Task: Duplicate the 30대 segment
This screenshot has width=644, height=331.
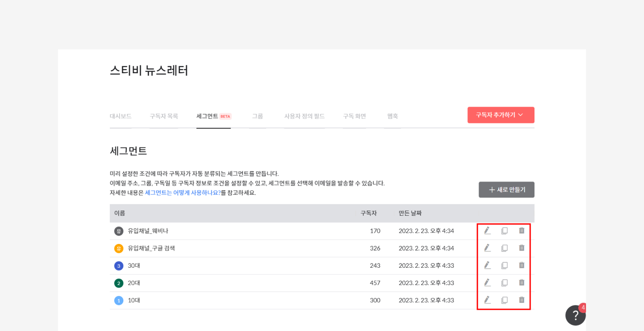Action: pyautogui.click(x=504, y=265)
